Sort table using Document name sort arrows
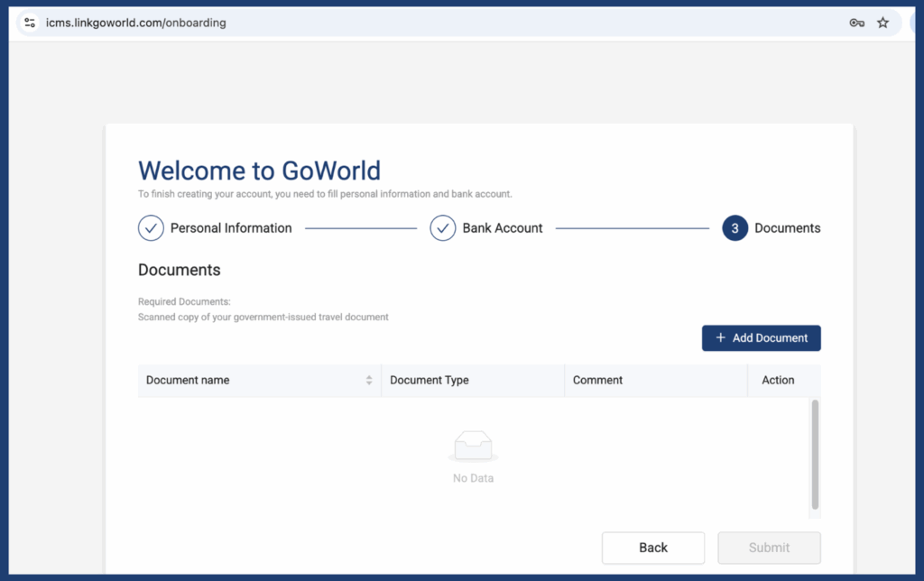Screen dimensions: 924x581 369,381
